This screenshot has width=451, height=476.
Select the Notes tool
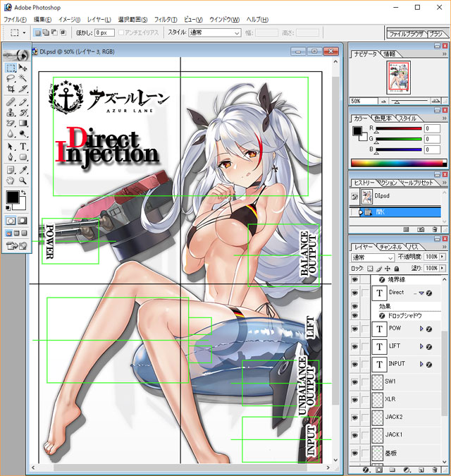(x=11, y=170)
